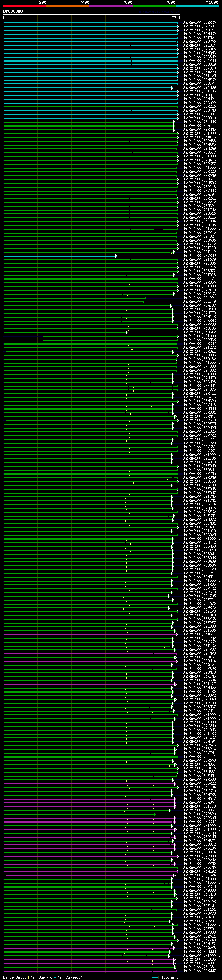Select label UniRef100_B9HYX9

pos(199,309)
